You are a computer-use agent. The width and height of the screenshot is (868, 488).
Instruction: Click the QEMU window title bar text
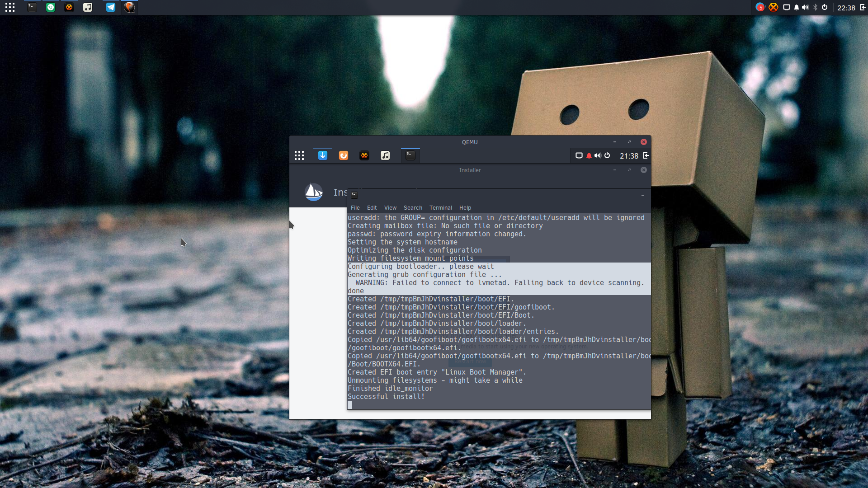[470, 142]
